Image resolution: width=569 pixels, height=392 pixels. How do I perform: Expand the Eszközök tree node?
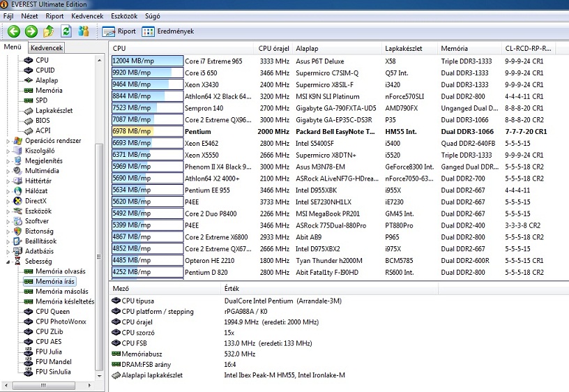[8, 211]
